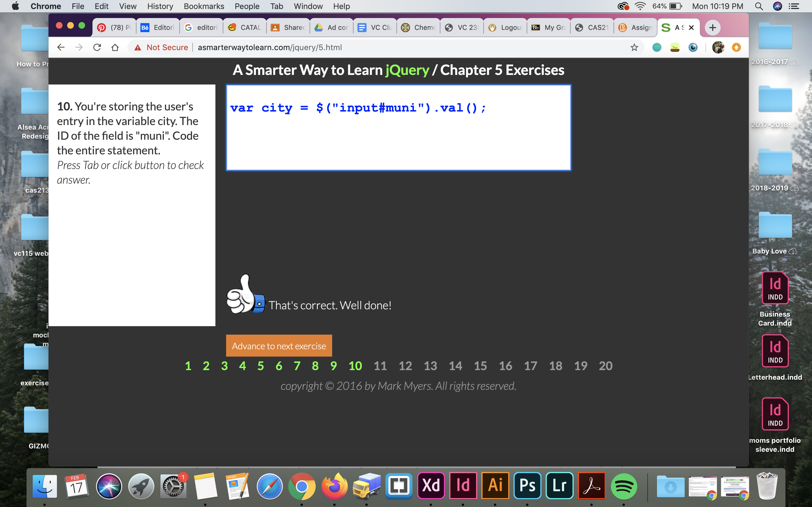
Task: Go back with the browser back arrow
Action: pyautogui.click(x=61, y=47)
